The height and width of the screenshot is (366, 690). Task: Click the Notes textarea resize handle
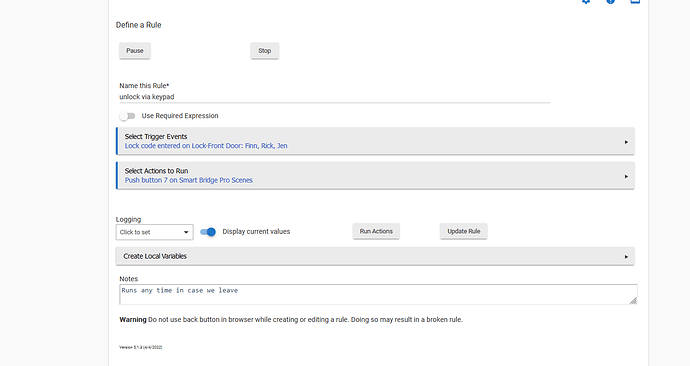pyautogui.click(x=633, y=300)
